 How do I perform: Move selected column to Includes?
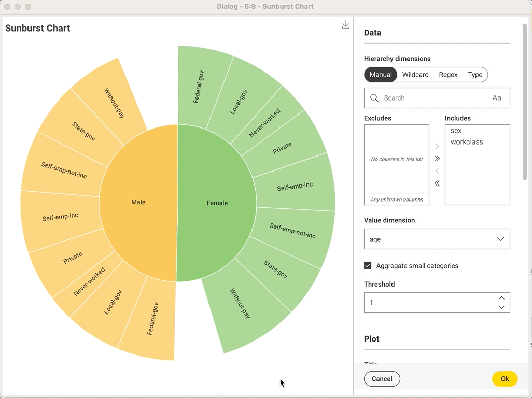tap(437, 146)
